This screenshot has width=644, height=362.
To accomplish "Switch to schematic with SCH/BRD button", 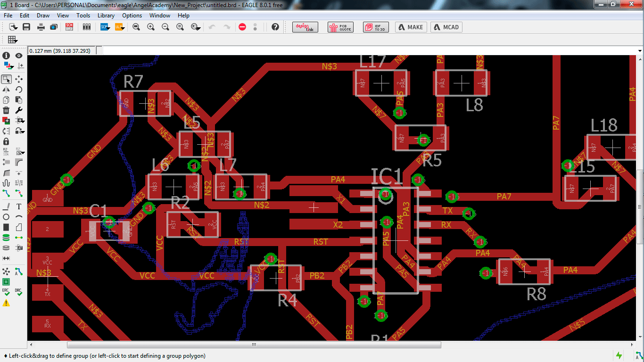I will pyautogui.click(x=70, y=27).
